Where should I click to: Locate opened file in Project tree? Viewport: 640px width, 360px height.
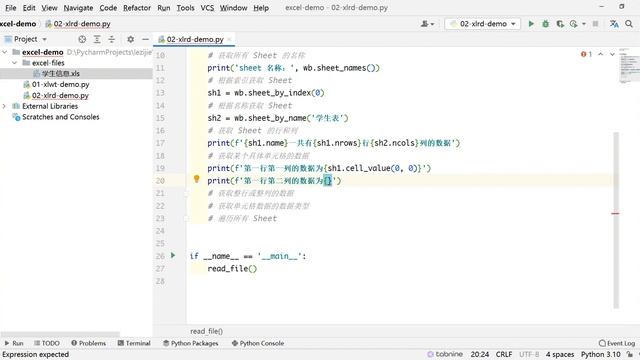pyautogui.click(x=82, y=39)
